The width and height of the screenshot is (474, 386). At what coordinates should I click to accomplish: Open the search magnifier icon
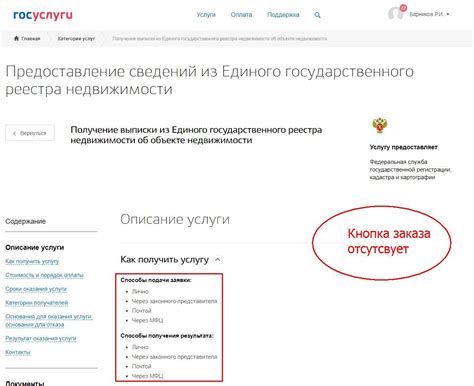(317, 15)
